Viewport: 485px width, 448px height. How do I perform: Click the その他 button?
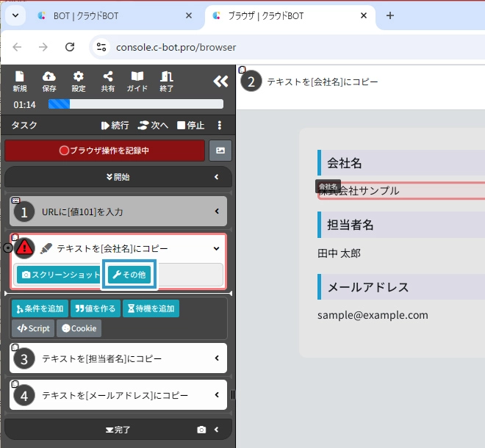(129, 275)
